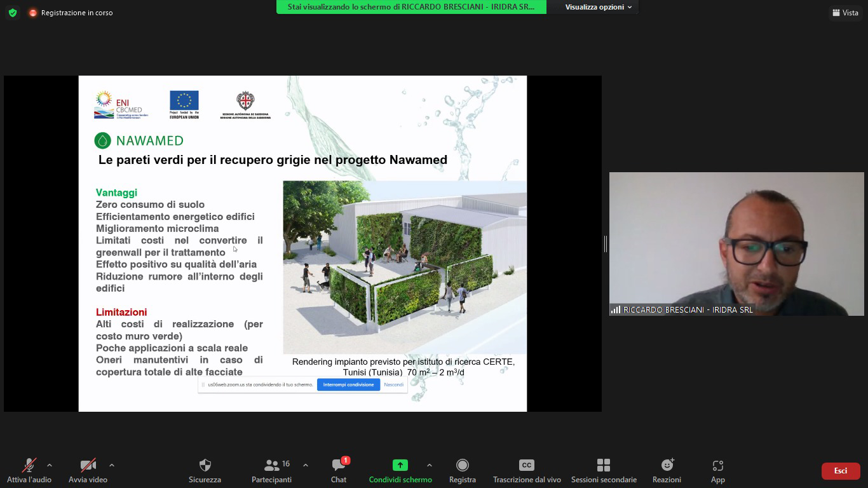Open the Vista view layout button
This screenshot has width=868, height=488.
click(x=845, y=13)
